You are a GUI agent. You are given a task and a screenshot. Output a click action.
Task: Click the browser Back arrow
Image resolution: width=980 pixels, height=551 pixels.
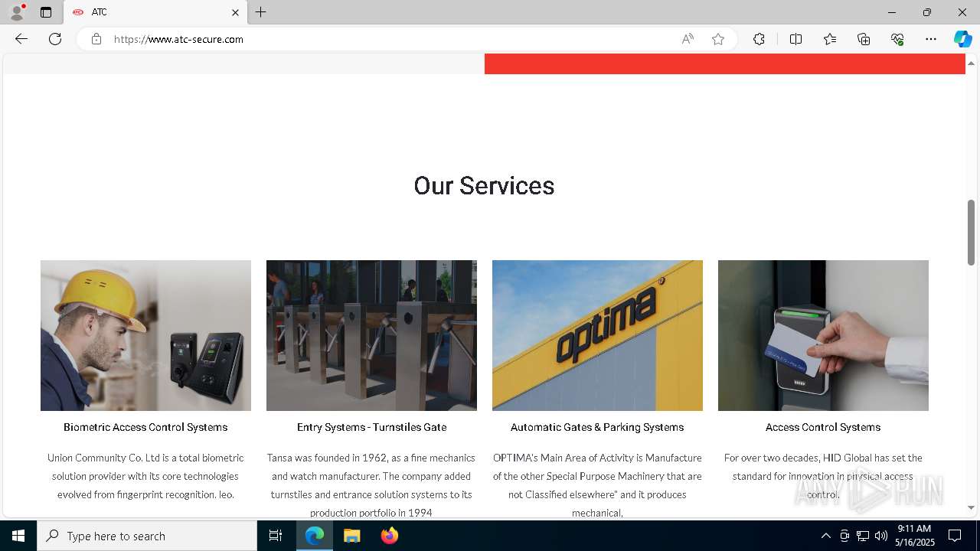21,39
